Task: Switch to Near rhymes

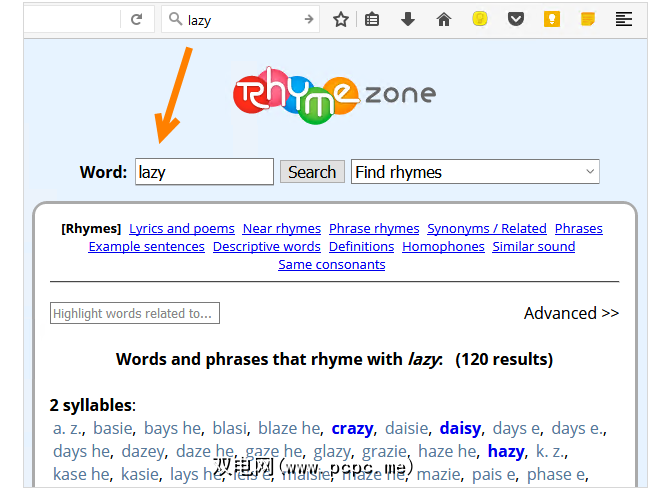Action: click(282, 228)
